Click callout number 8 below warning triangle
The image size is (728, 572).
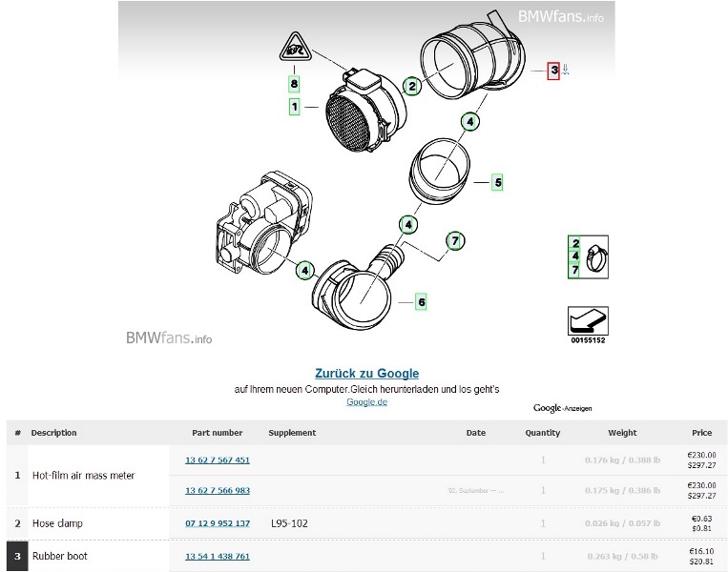[294, 84]
